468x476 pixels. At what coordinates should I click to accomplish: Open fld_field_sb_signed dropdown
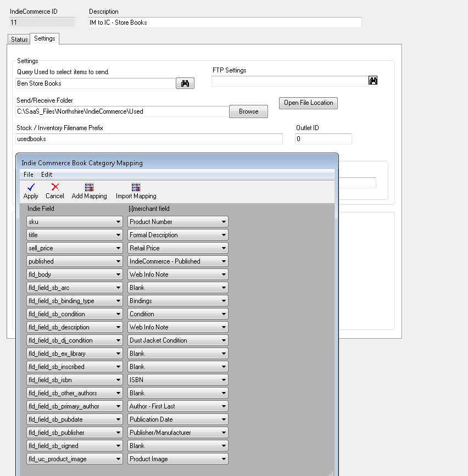(x=74, y=446)
